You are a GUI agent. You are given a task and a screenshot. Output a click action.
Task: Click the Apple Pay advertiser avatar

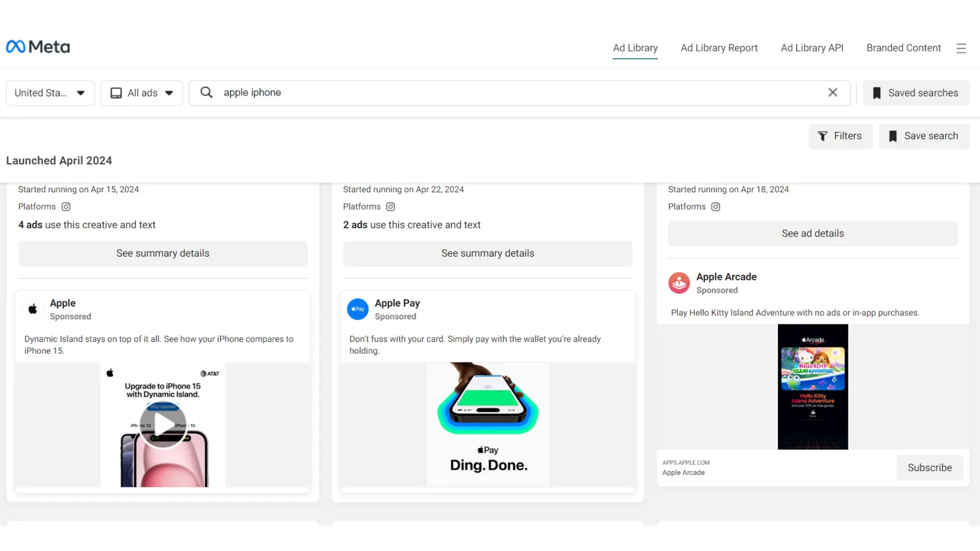coord(358,309)
